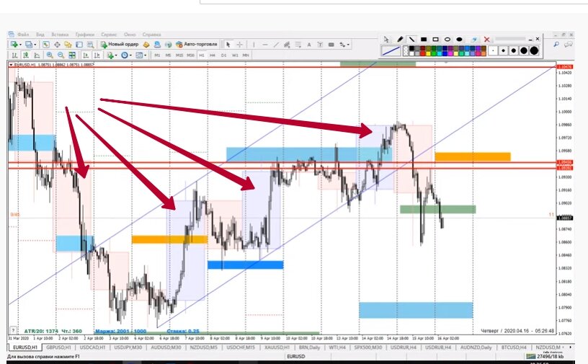
Task: Switch chart to line chart type
Action: click(x=37, y=56)
